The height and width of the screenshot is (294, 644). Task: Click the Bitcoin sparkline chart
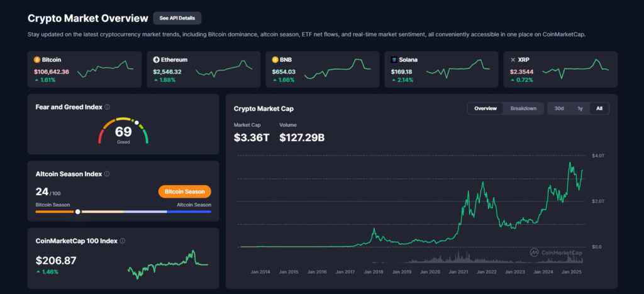(x=105, y=69)
